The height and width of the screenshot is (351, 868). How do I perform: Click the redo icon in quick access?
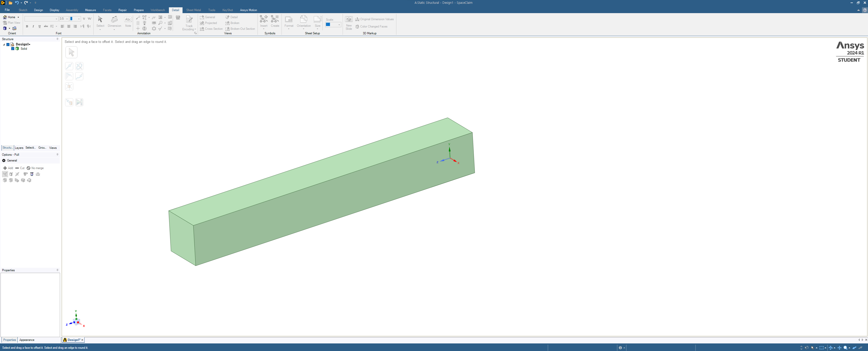25,3
